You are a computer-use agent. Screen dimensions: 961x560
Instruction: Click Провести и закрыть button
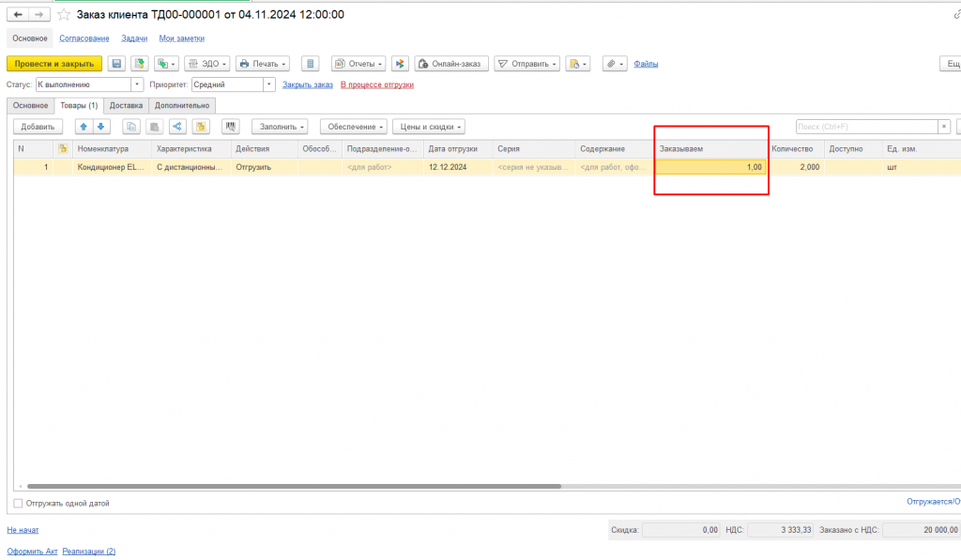point(54,64)
